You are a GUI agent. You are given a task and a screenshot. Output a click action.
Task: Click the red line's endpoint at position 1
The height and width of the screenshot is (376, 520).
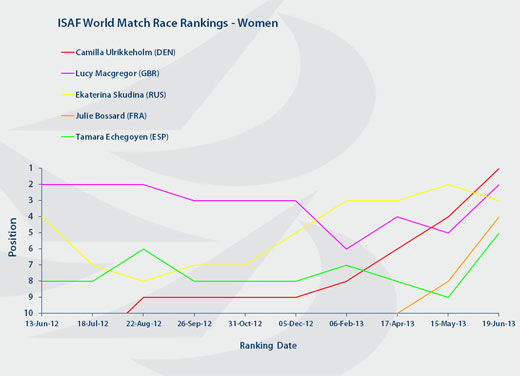click(499, 168)
